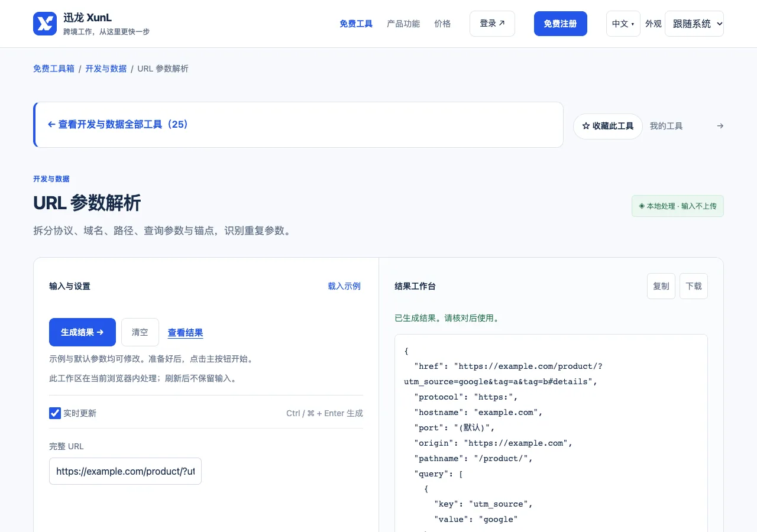
Task: Go to the 价格 page
Action: (x=442, y=24)
